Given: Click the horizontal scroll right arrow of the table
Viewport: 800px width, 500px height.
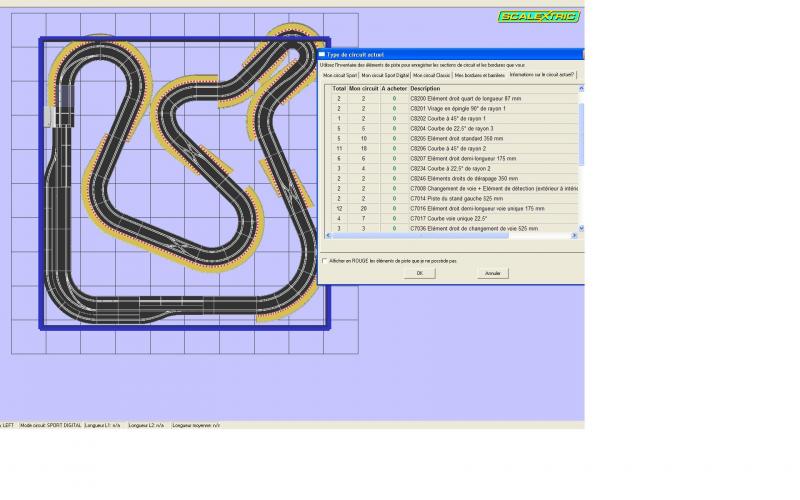Looking at the screenshot, I should [574, 235].
